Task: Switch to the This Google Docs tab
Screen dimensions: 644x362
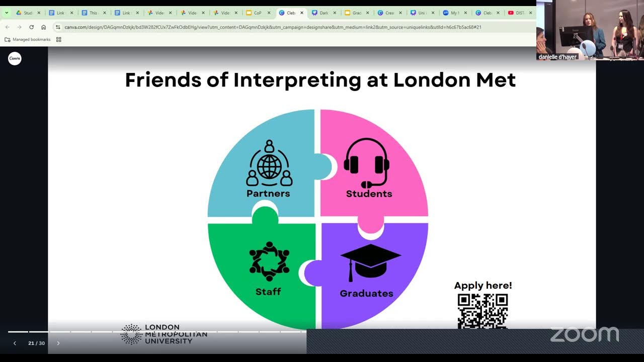Action: [94, 13]
